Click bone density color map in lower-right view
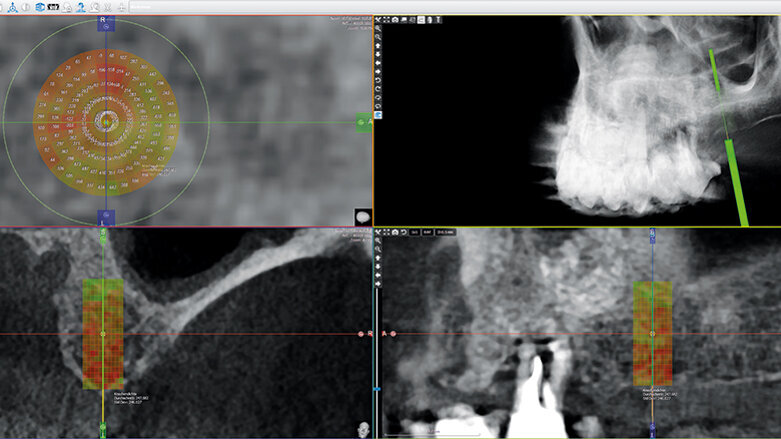Image resolution: width=781 pixels, height=439 pixels. click(x=652, y=334)
